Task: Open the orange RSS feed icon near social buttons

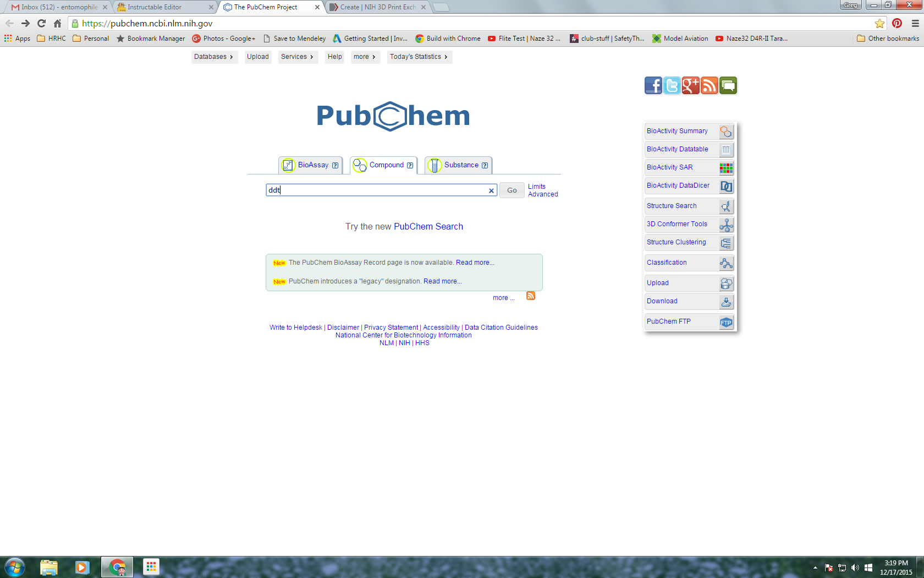Action: click(x=710, y=85)
